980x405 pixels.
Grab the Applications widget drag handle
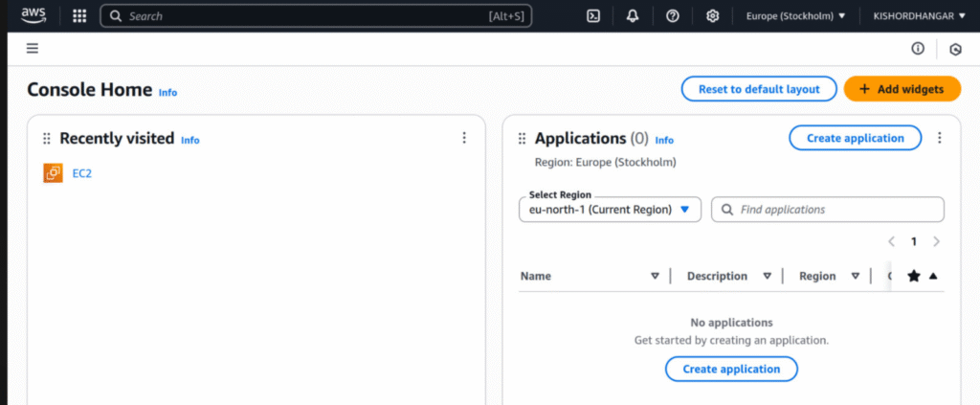point(523,139)
